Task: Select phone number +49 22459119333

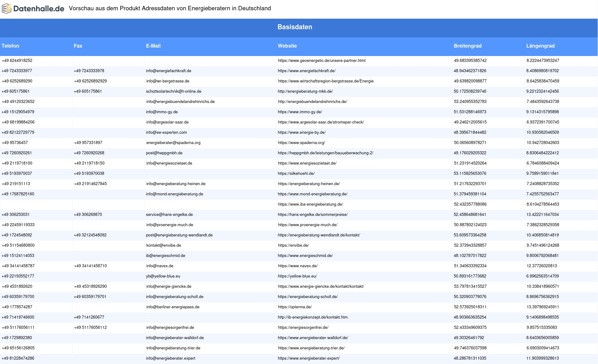Action: tap(18, 225)
